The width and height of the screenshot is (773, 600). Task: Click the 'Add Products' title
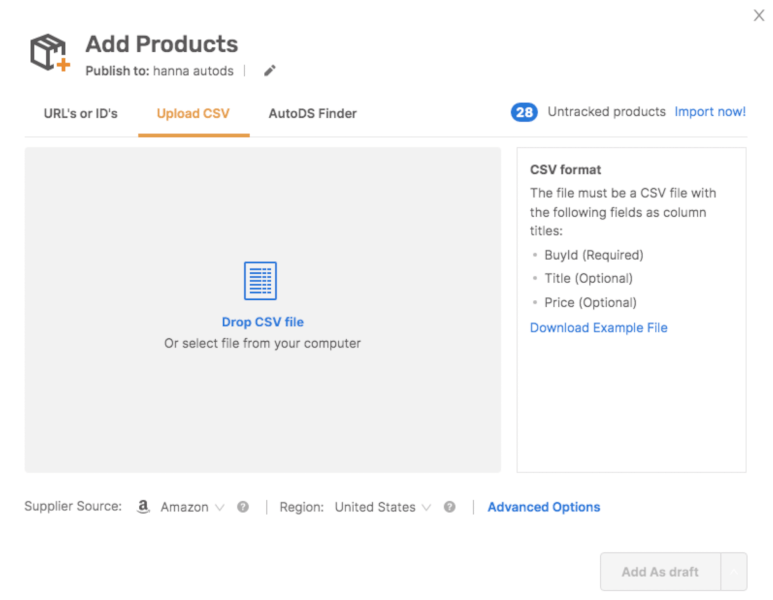point(162,44)
